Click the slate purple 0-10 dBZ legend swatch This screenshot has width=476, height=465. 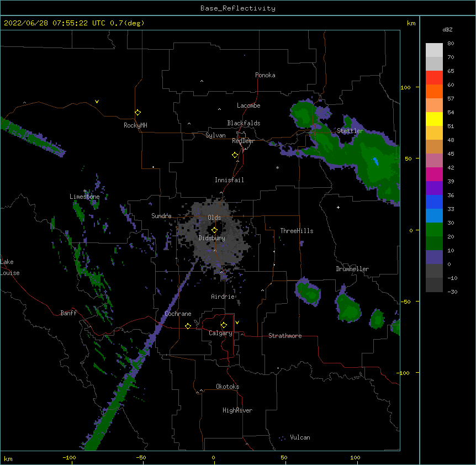(x=434, y=257)
